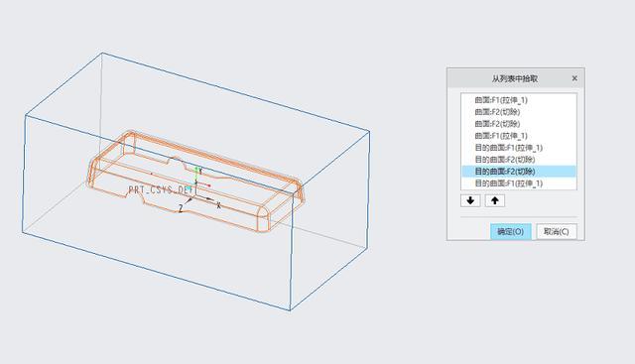Move selection up with the up arrow button
The height and width of the screenshot is (364, 635).
tap(495, 200)
